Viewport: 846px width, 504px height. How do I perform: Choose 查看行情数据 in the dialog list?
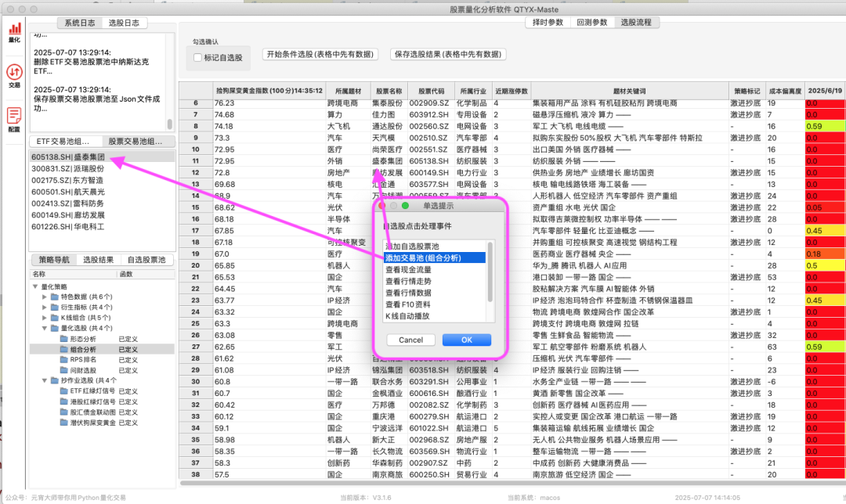[435, 293]
